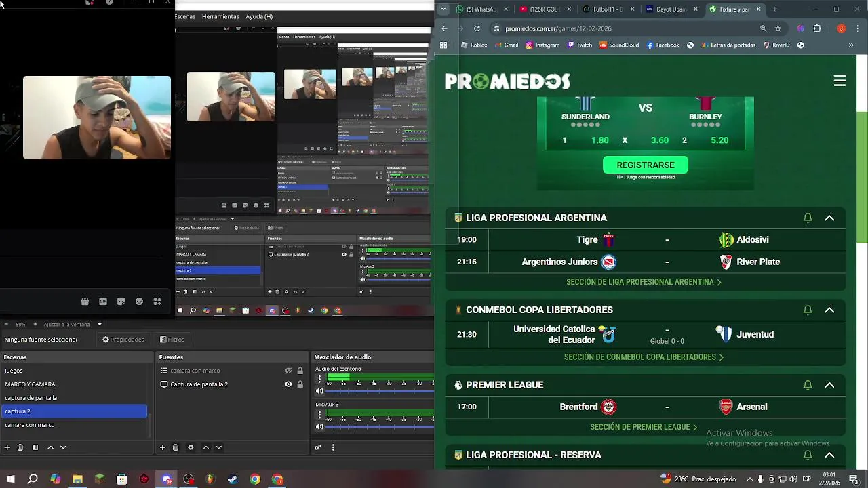This screenshot has width=868, height=488.
Task: Collapse the Liga Profesional - Reserva section
Action: pos(829,455)
